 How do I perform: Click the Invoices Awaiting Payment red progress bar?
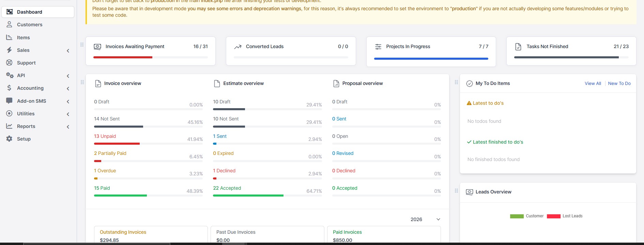click(x=123, y=57)
